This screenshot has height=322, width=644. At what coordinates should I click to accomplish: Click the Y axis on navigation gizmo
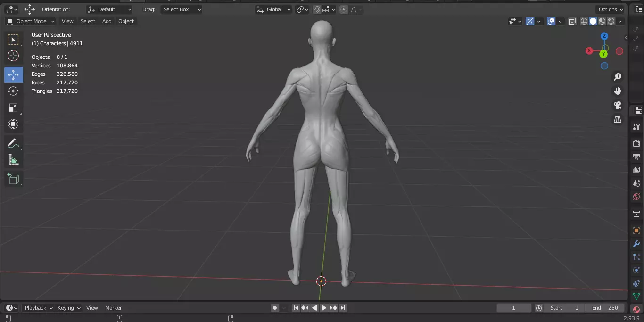[x=603, y=54]
